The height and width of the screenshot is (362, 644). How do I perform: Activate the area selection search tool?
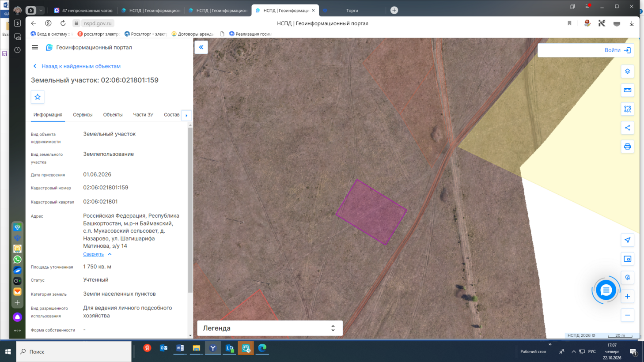point(627,109)
